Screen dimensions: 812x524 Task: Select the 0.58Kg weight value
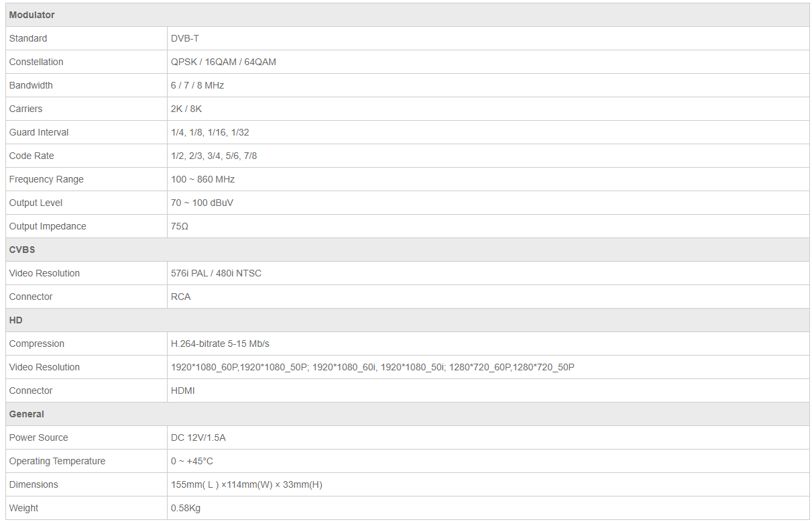tap(186, 508)
